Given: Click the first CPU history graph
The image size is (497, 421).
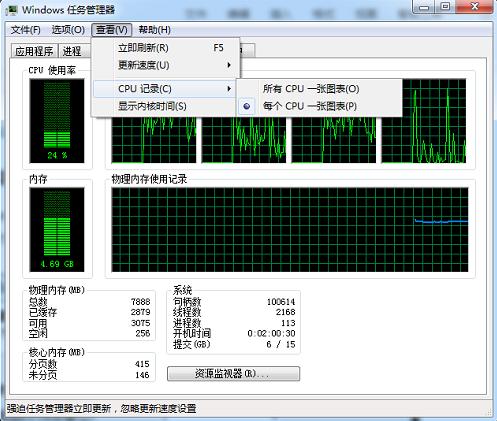Looking at the screenshot, I should point(154,140).
